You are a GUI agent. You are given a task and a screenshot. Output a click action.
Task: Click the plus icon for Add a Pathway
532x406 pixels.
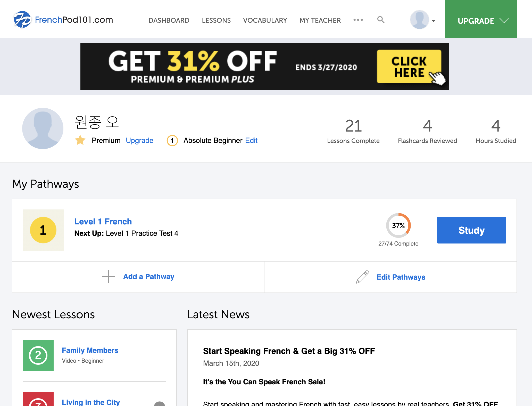click(x=109, y=277)
